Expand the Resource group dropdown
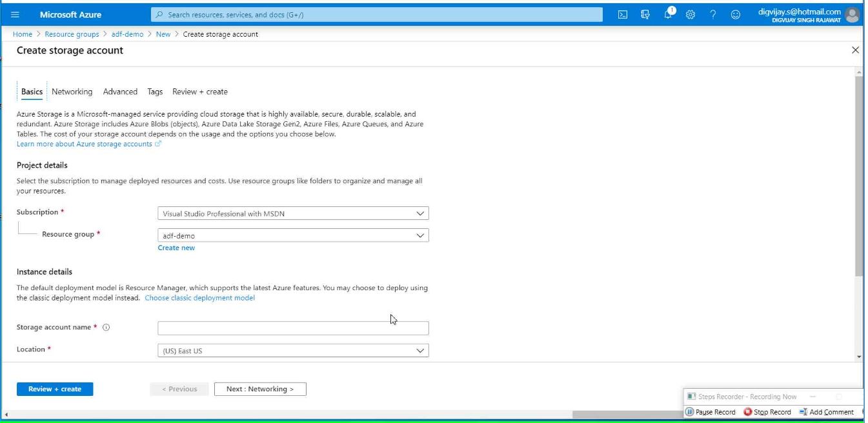Screen dimensions: 868x423 tap(293, 235)
